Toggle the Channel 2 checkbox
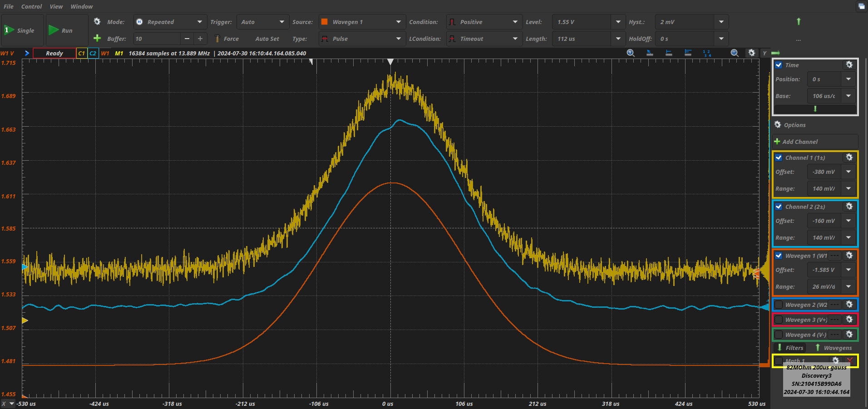The width and height of the screenshot is (868, 409). [779, 207]
